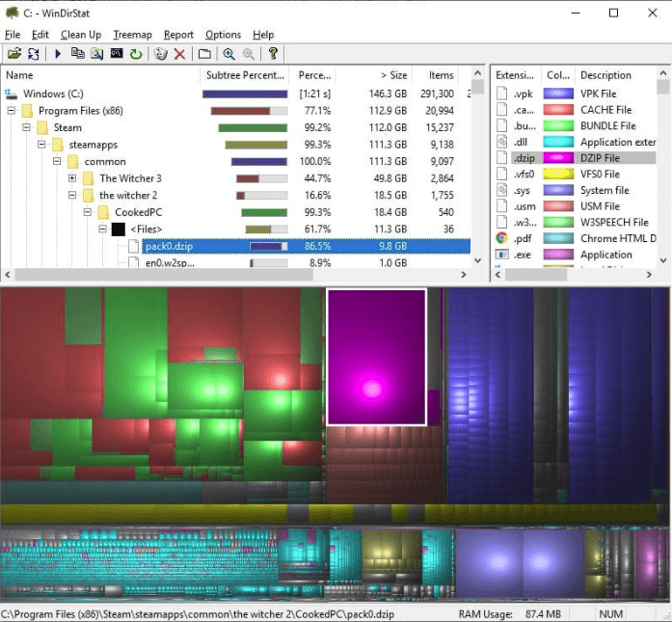The width and height of the screenshot is (672, 622).
Task: Select the .usm USM File row
Action: tap(576, 206)
